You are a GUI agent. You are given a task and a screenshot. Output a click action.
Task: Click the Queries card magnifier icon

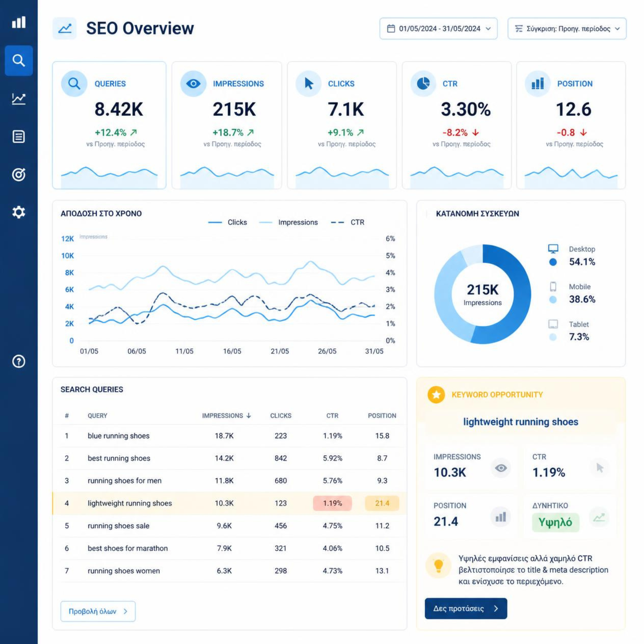click(x=74, y=84)
